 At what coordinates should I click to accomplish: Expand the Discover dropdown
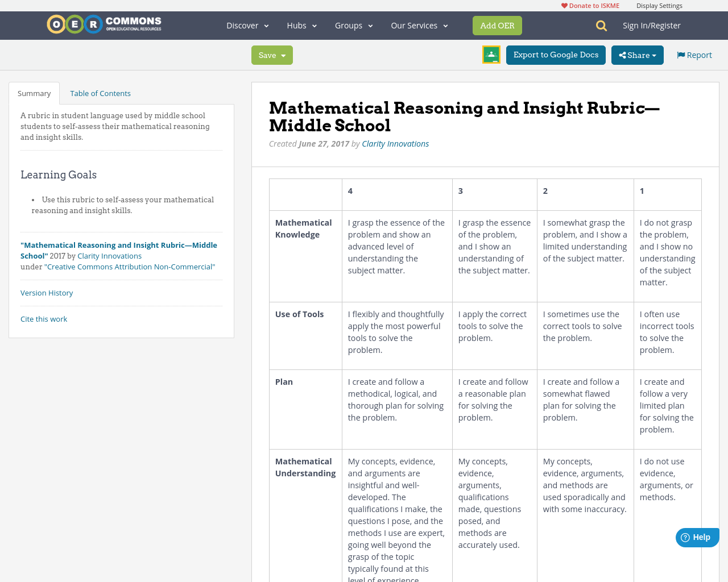pyautogui.click(x=246, y=25)
